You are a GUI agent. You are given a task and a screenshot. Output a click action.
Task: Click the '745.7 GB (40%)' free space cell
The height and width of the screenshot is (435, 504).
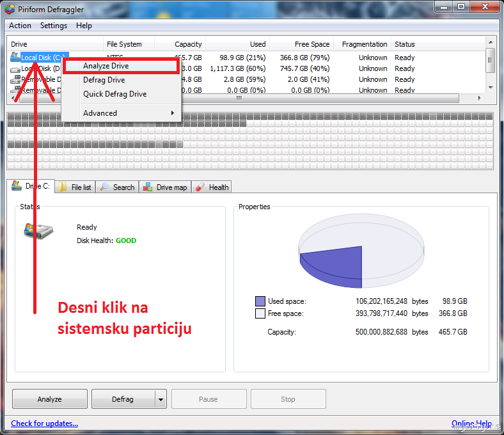click(304, 68)
